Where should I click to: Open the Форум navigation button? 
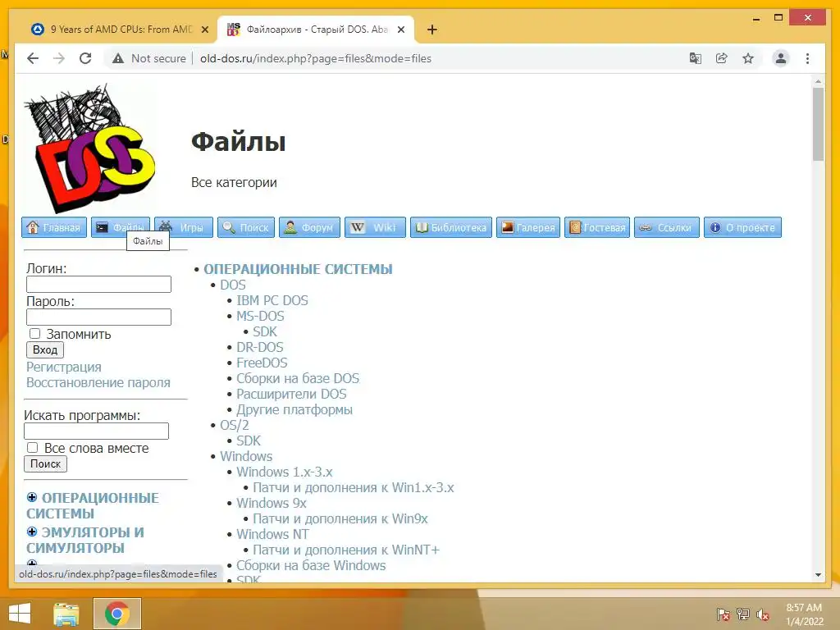coord(309,227)
